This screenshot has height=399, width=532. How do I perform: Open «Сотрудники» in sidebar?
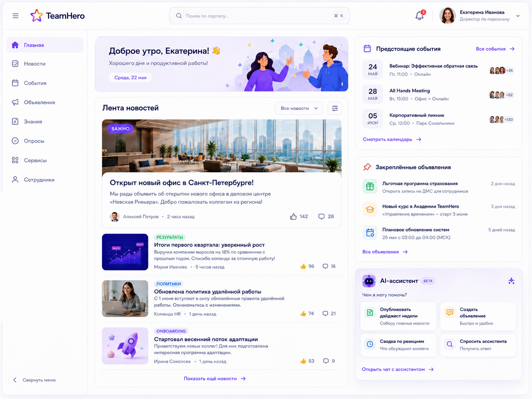click(45, 180)
